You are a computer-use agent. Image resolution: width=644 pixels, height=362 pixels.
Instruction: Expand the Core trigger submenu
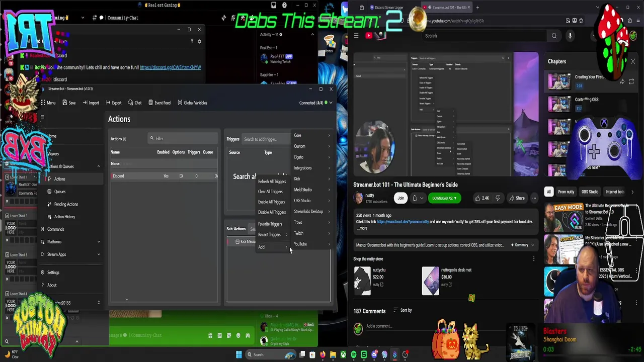tap(312, 135)
